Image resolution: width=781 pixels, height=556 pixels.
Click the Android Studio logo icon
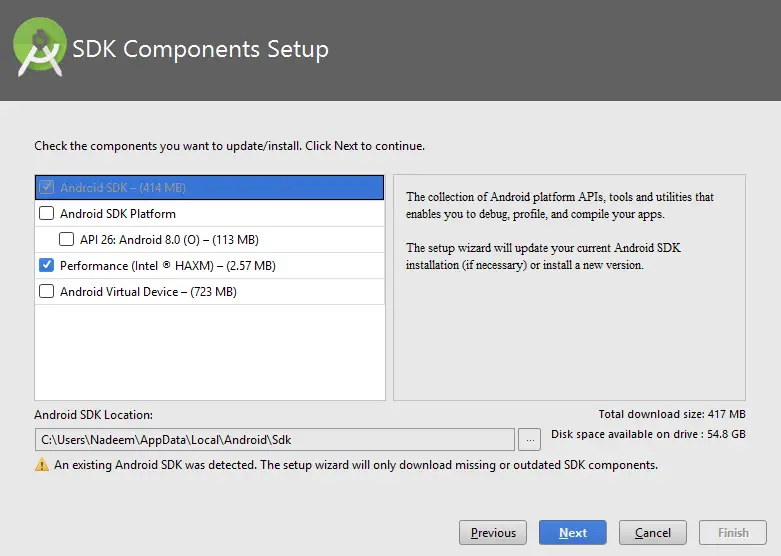[x=39, y=47]
